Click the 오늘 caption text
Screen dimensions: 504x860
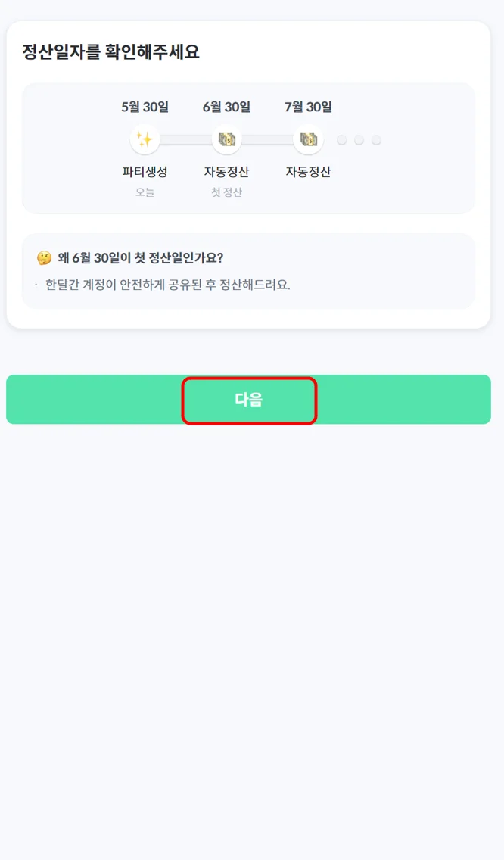[145, 192]
